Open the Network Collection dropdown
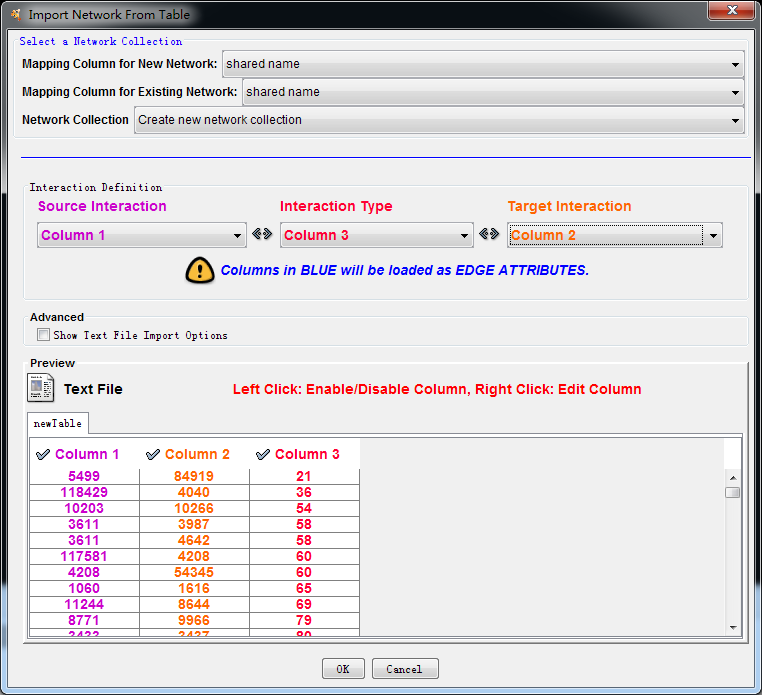The height and width of the screenshot is (695, 762). (439, 120)
